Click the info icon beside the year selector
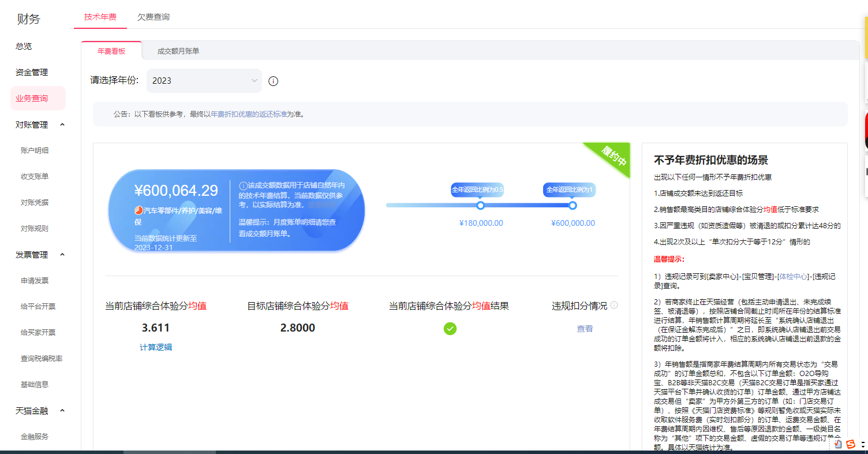 274,81
